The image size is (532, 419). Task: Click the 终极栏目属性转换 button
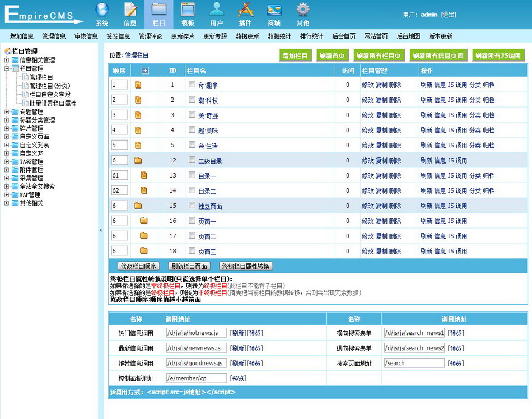[246, 266]
